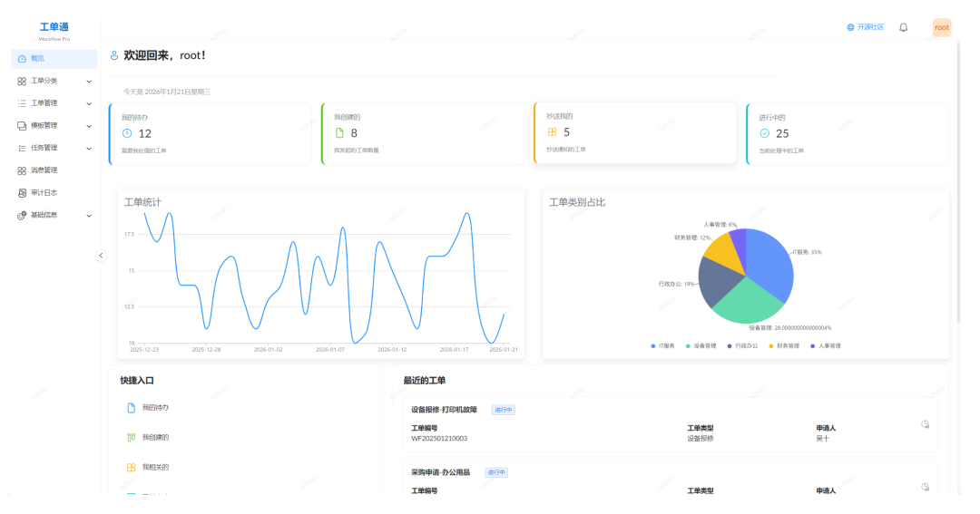The image size is (980, 514).
Task: Open 我相关的 quick entry link
Action: [156, 467]
